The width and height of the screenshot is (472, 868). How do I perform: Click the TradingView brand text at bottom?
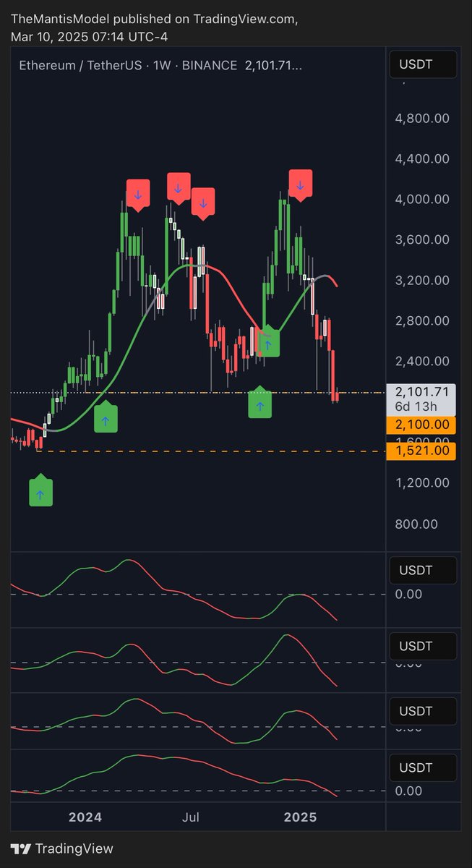(74, 848)
